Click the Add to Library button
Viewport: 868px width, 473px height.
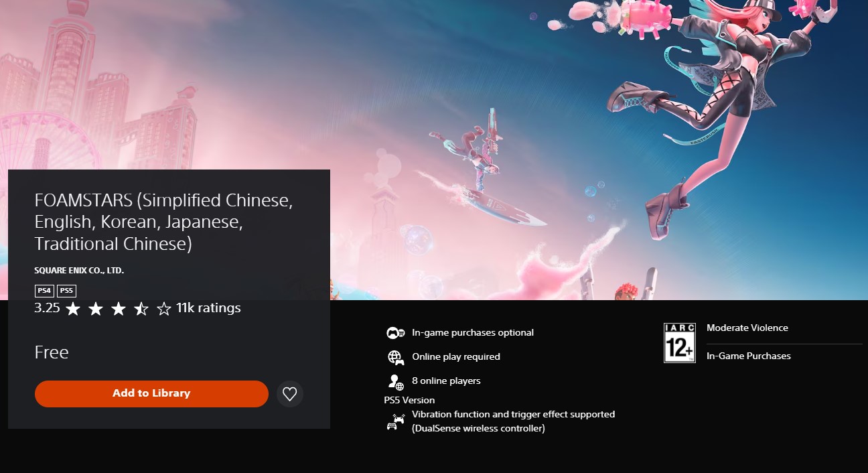(151, 394)
